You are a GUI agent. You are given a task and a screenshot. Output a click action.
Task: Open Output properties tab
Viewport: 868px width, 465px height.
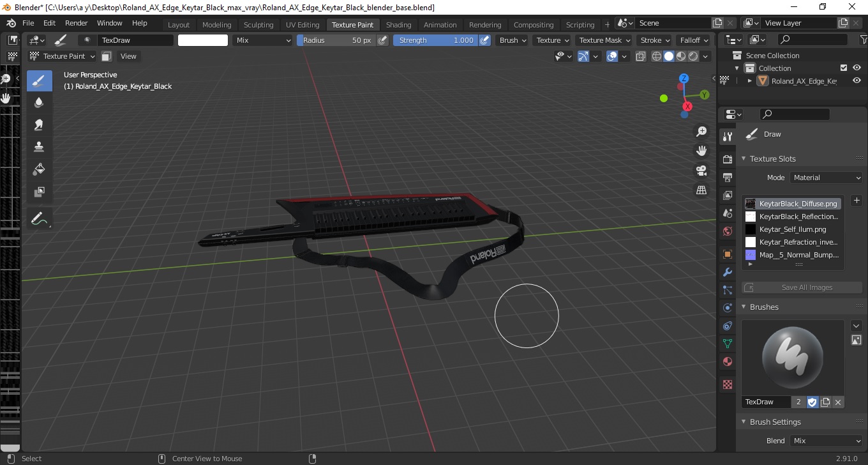coord(727,177)
